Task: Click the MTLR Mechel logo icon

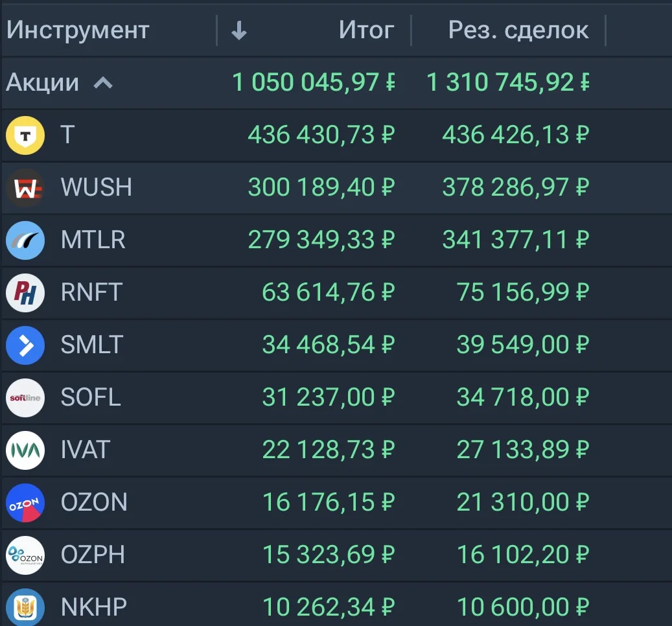Action: point(25,240)
